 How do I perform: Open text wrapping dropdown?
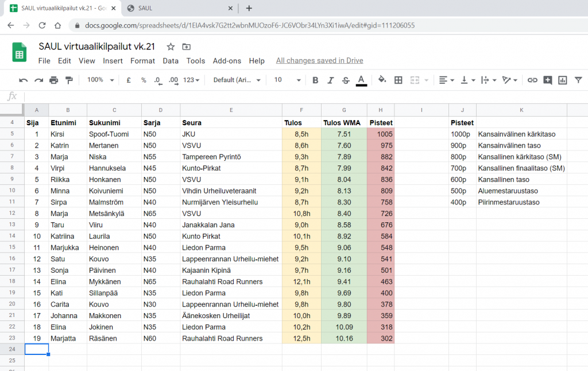tap(489, 80)
